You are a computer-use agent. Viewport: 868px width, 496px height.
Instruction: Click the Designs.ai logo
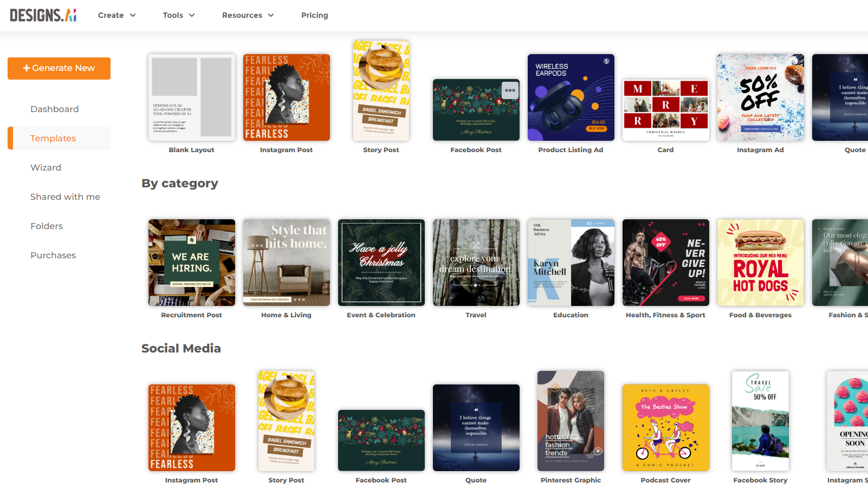pos(43,15)
